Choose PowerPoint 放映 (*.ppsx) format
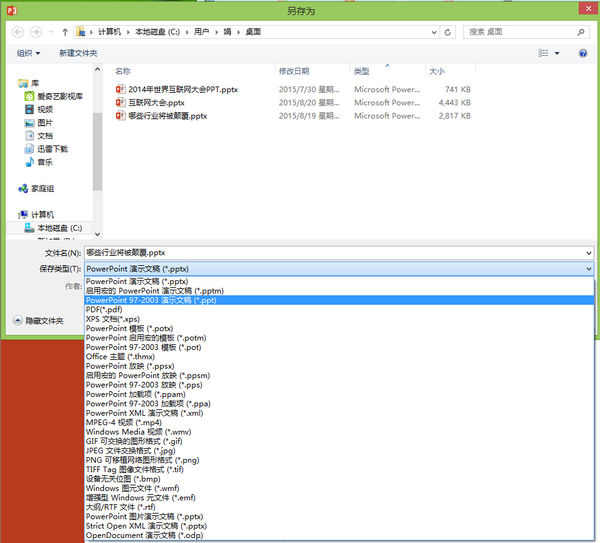The width and height of the screenshot is (600, 543). (x=339, y=366)
